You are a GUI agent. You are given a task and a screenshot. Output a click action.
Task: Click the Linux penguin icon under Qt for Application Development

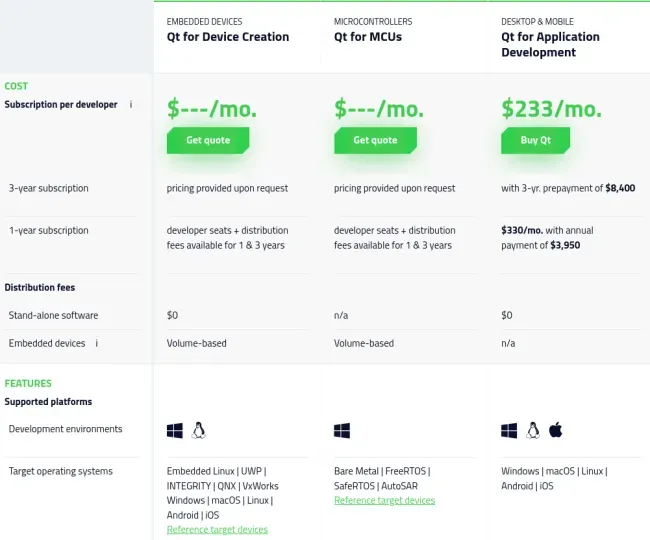(533, 430)
